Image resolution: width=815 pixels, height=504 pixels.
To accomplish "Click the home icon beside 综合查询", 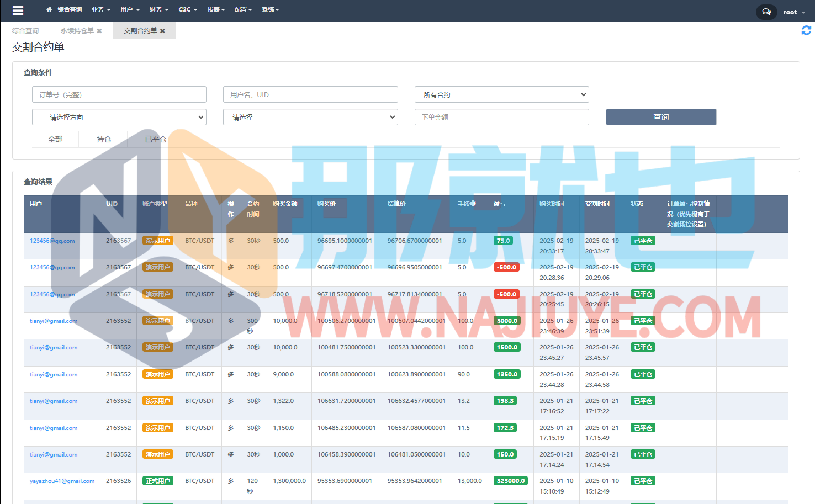I will pos(49,10).
